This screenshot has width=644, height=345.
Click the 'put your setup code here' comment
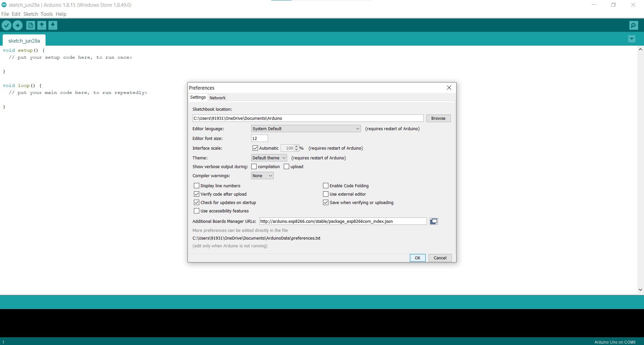[x=70, y=57]
